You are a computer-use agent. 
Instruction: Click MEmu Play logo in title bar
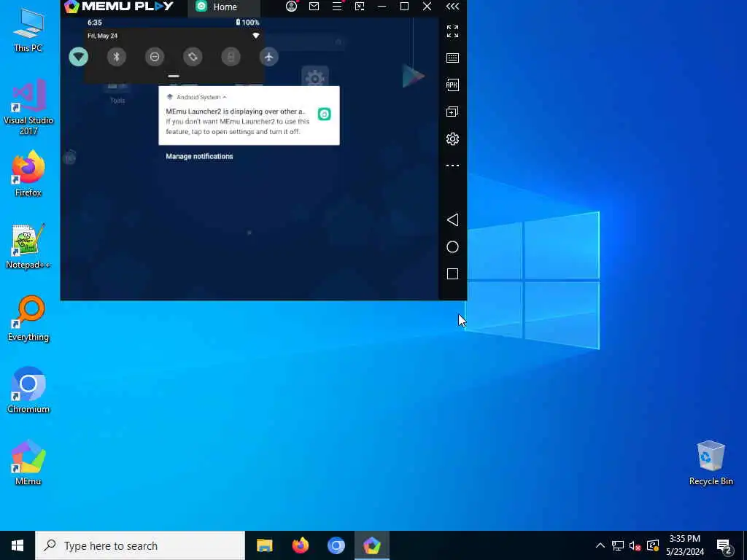(119, 6)
